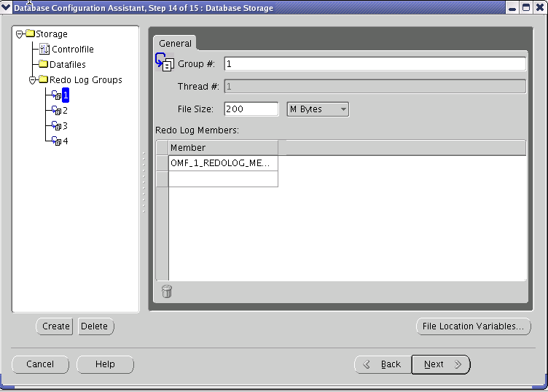Click the Redo Log Groups folder icon
548x392 pixels.
point(43,79)
